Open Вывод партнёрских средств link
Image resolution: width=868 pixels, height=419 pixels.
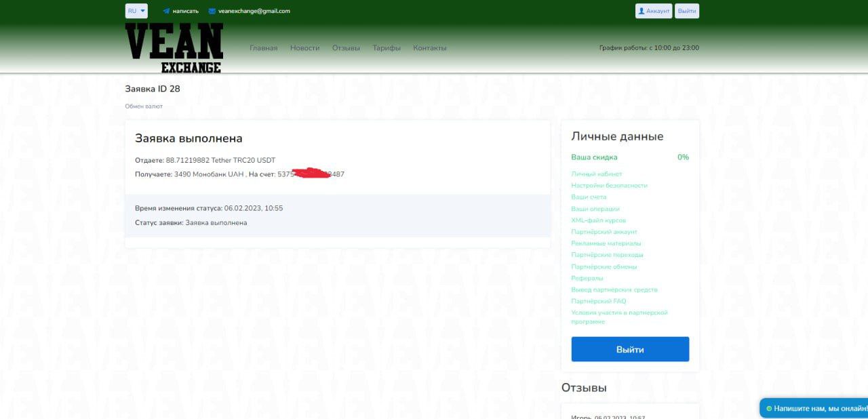coord(614,290)
